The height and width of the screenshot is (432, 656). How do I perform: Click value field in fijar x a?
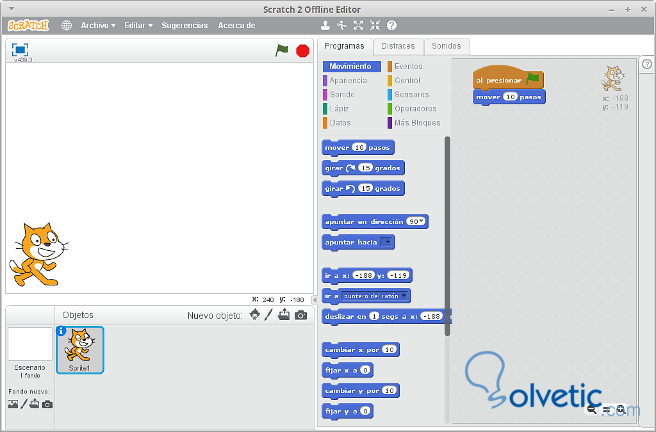[x=365, y=370]
